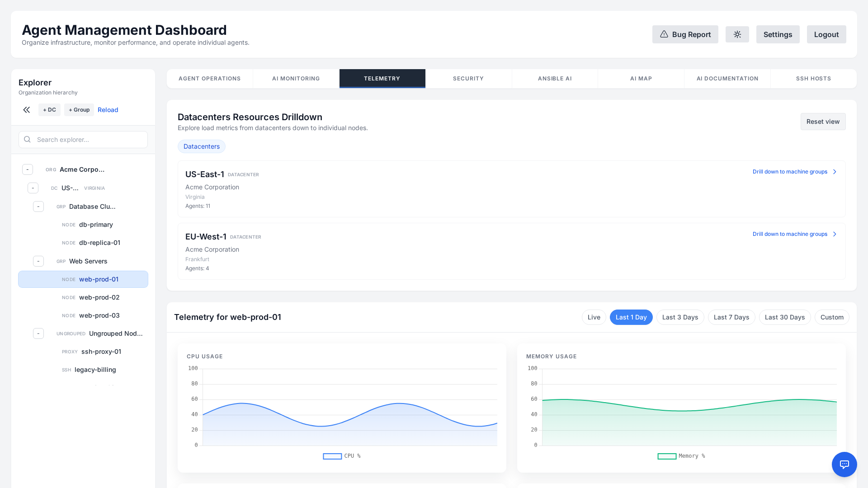Screen dimensions: 868x488
Task: Click the Reset view button
Action: [823, 122]
